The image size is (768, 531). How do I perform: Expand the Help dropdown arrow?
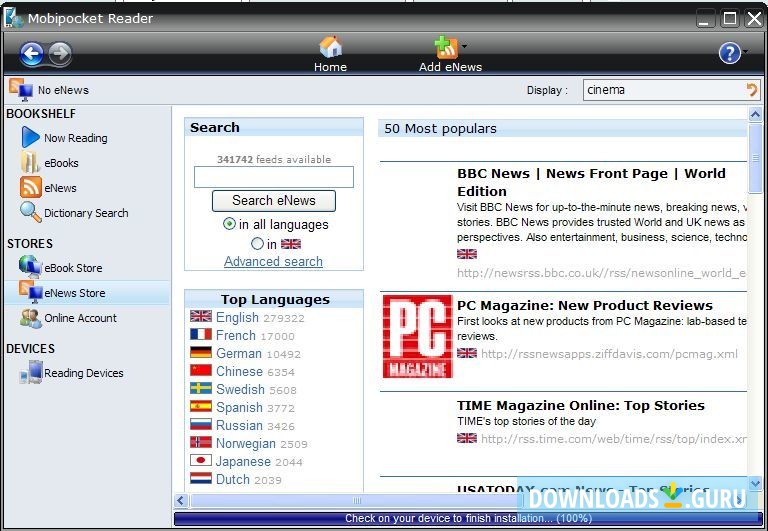[x=745, y=51]
